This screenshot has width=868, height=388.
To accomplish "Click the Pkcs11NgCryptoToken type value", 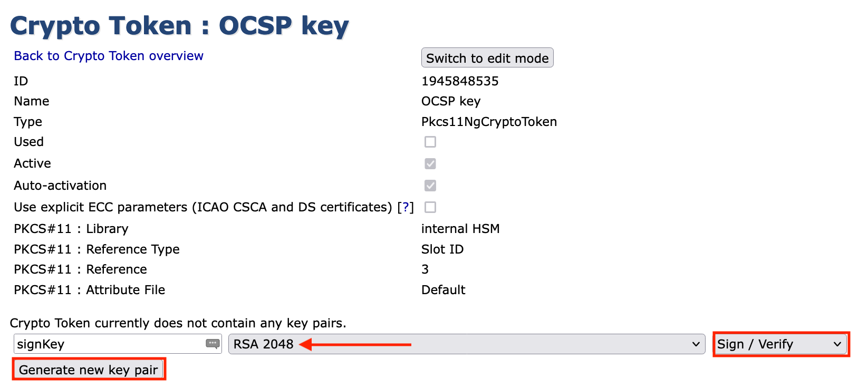I will [x=489, y=122].
